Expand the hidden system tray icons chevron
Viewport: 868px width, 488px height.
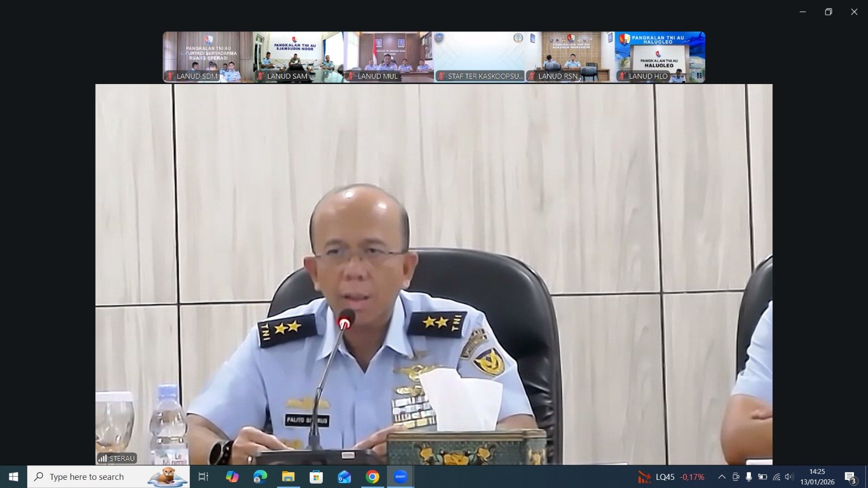[722, 477]
